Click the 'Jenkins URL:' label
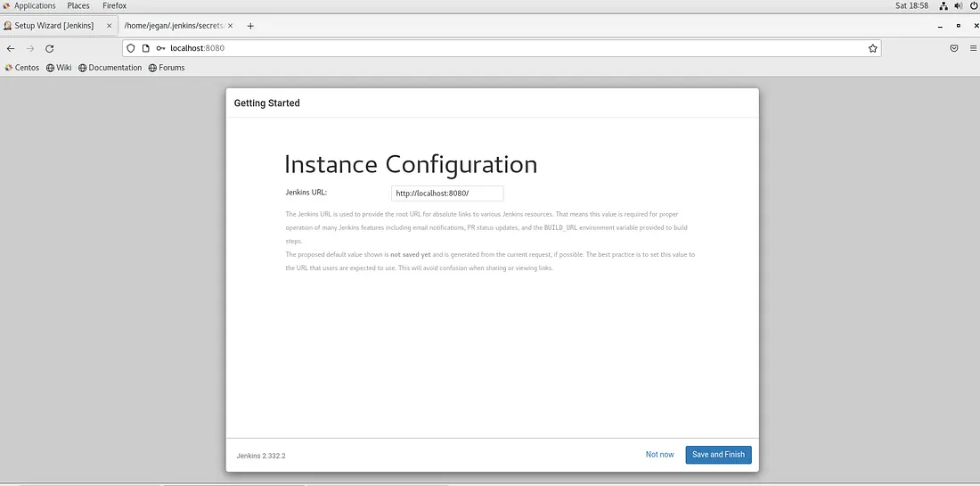 click(306, 192)
